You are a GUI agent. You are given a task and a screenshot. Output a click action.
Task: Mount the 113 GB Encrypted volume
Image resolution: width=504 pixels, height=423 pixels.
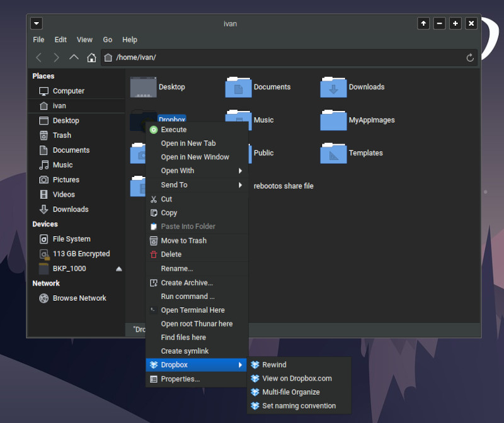(76, 254)
